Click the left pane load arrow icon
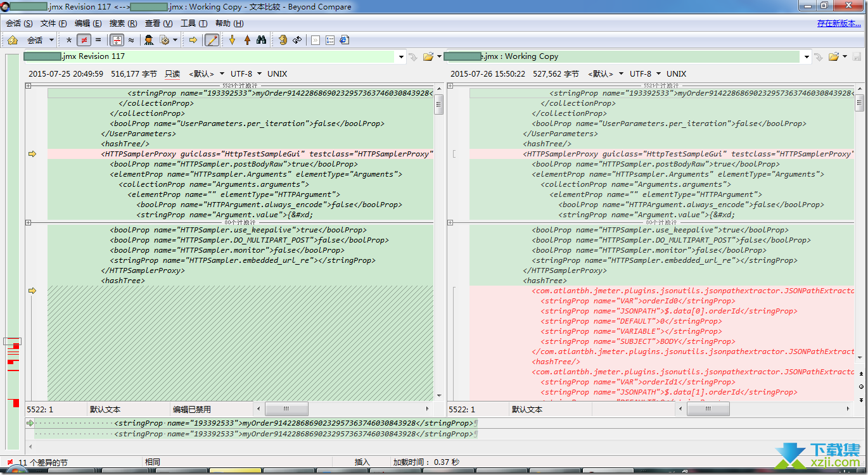 (x=413, y=57)
